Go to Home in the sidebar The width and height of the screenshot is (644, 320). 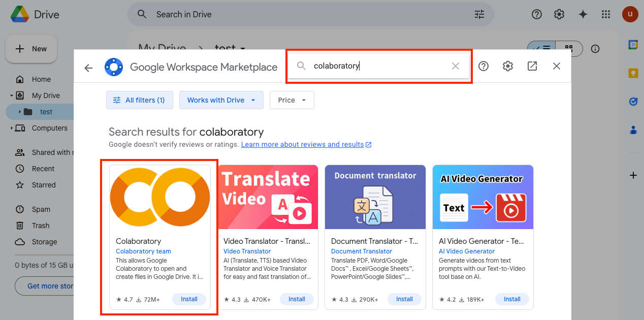click(41, 79)
